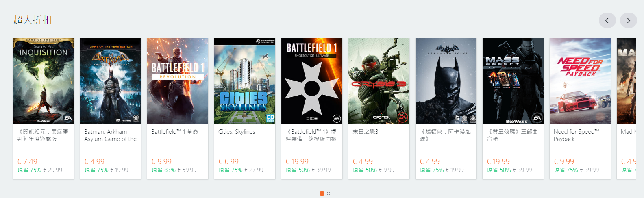Viewport: 644px width, 198px height.
Task: Open Dragon Age Inquisition cover art
Action: (44, 81)
